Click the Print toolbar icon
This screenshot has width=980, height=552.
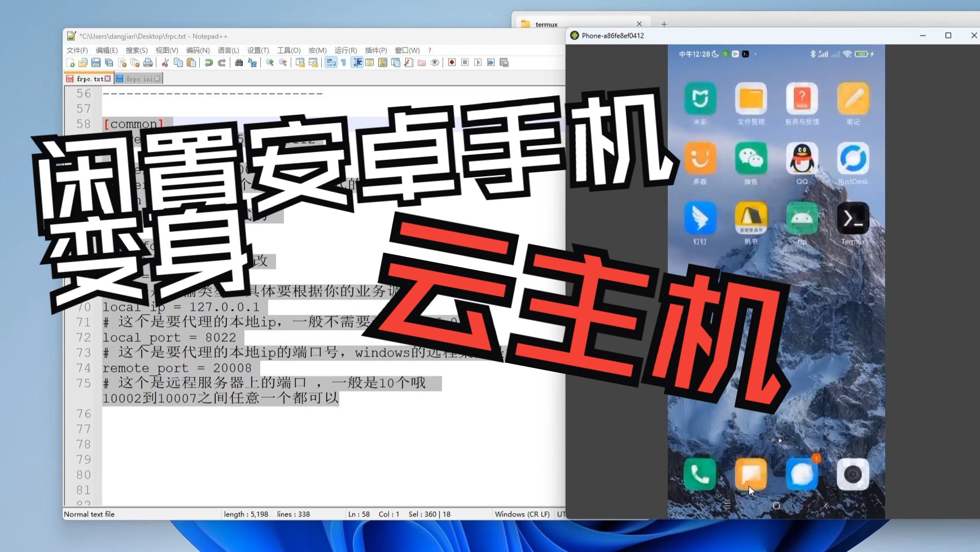click(148, 63)
